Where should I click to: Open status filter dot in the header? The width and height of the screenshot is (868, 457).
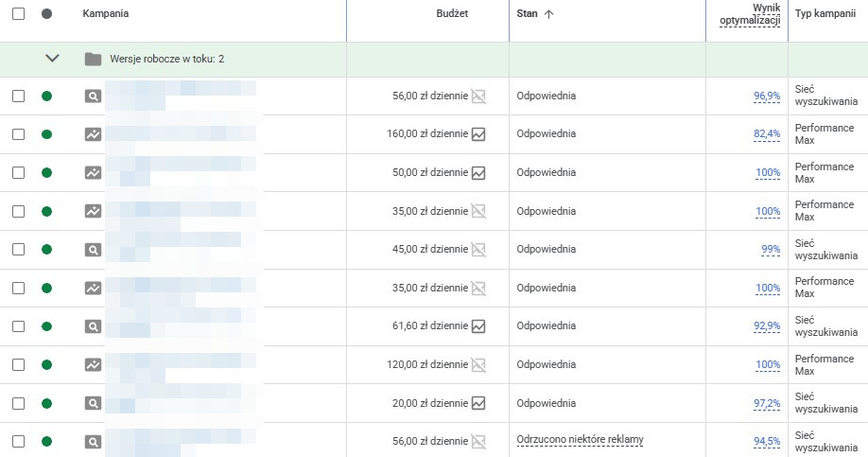click(47, 14)
